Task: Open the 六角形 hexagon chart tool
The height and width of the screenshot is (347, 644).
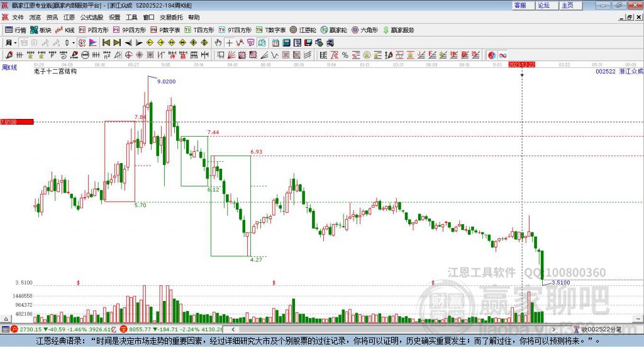Action: tap(365, 30)
